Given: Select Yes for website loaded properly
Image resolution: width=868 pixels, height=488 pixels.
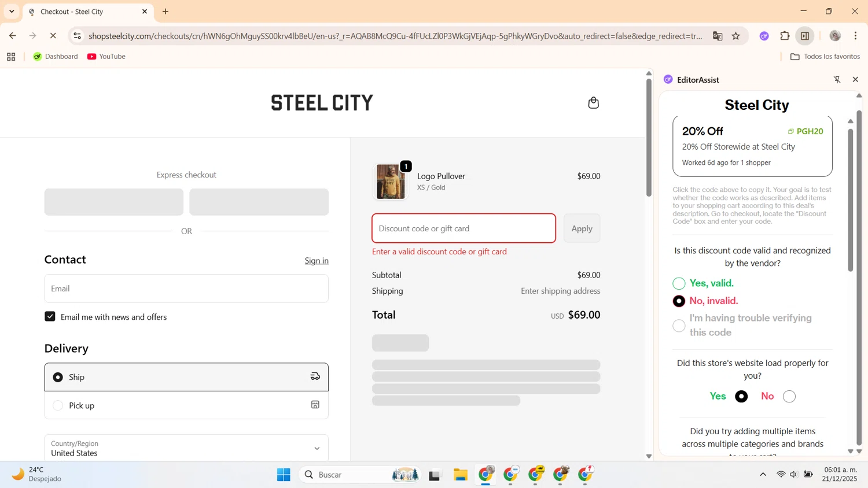Looking at the screenshot, I should (x=741, y=396).
